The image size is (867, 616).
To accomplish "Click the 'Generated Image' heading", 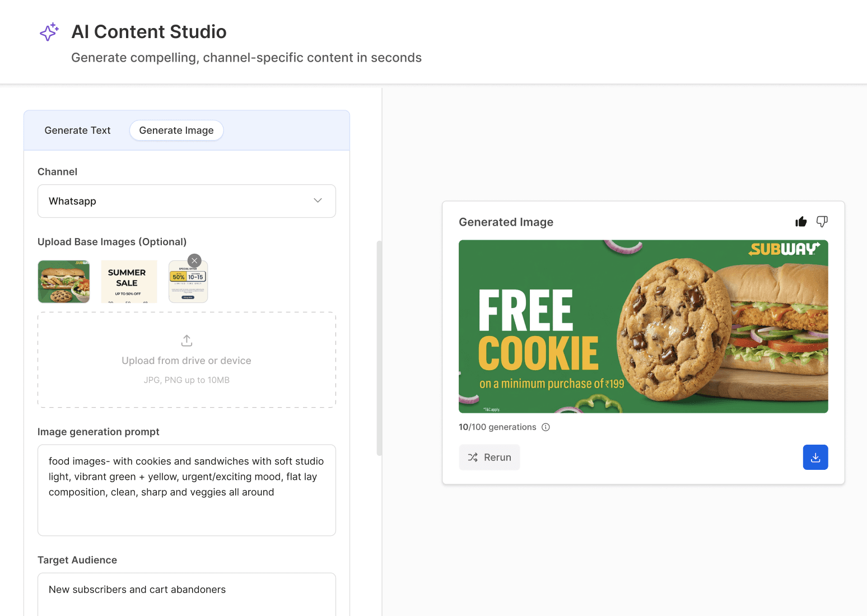I will tap(506, 222).
